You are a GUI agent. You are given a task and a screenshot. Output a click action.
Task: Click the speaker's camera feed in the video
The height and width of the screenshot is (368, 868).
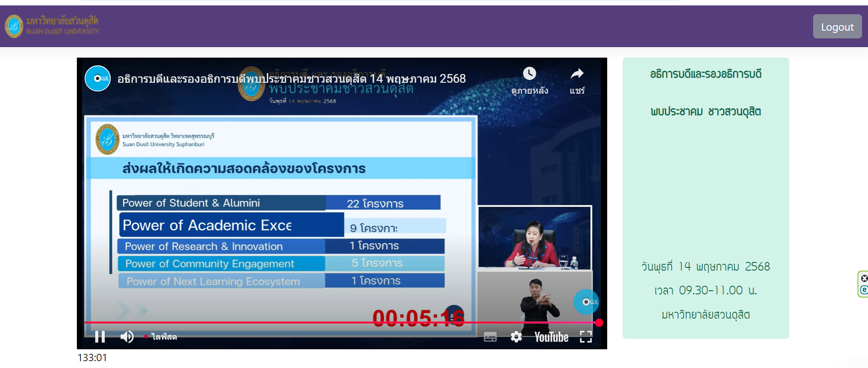[534, 238]
